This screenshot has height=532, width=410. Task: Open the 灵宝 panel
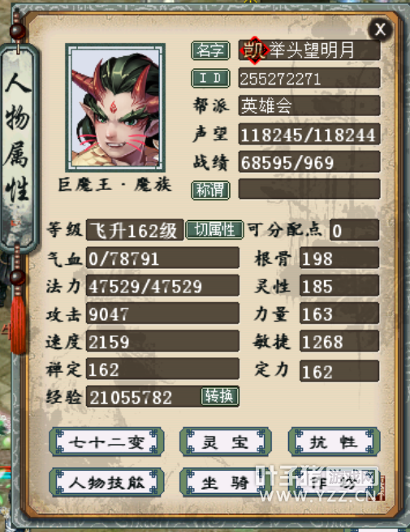(x=226, y=442)
